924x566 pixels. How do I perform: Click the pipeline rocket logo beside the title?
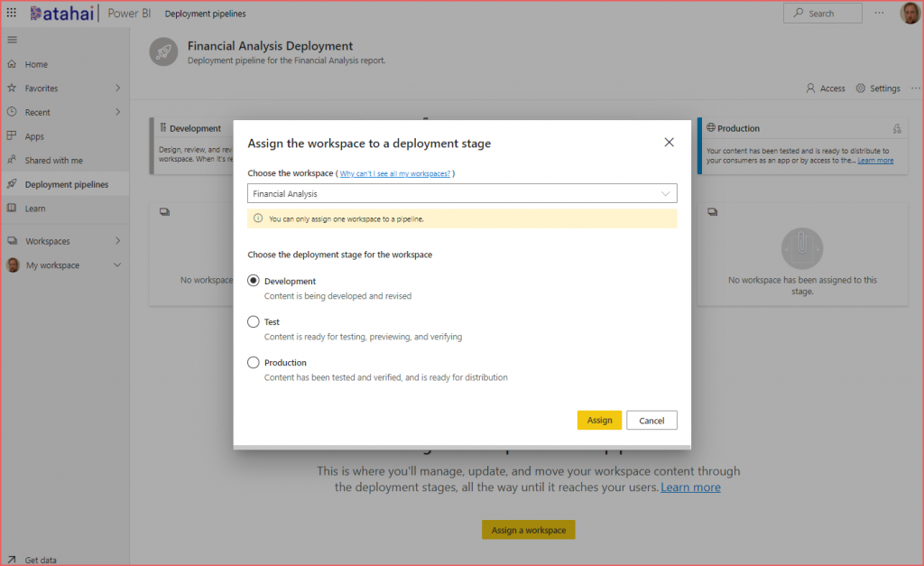coord(164,51)
